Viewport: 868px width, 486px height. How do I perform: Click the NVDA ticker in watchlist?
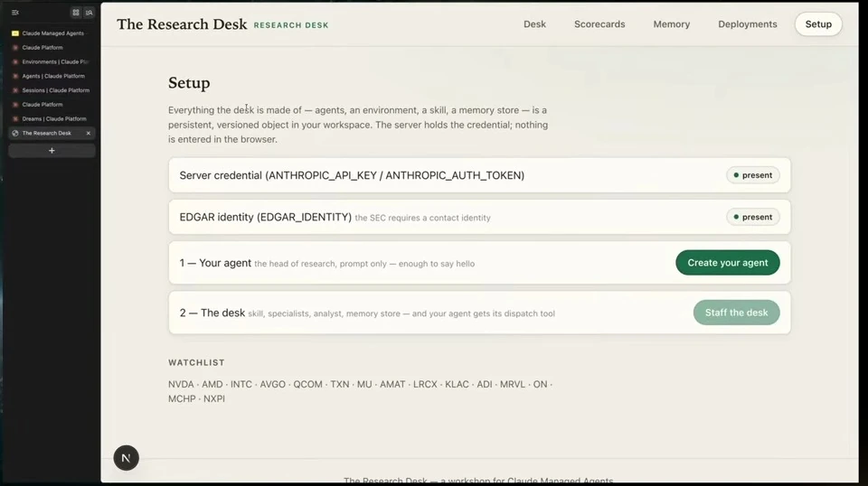[181, 384]
